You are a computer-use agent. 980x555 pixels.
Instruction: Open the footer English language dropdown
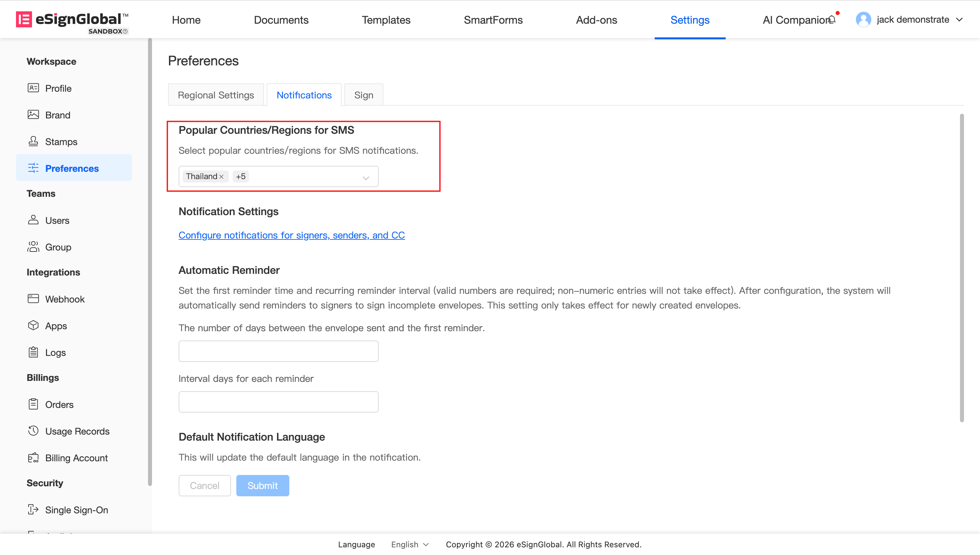[x=410, y=544]
